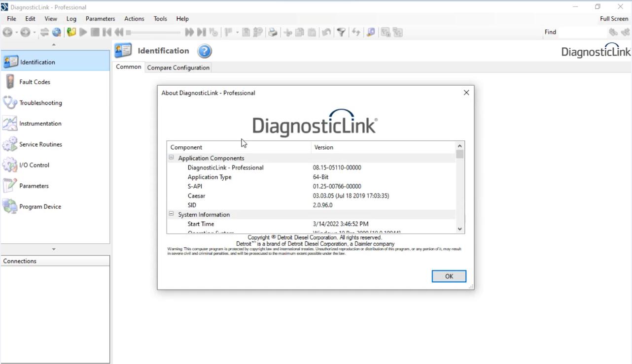Image resolution: width=632 pixels, height=364 pixels.
Task: Click the blue help question mark icon
Action: pos(205,51)
